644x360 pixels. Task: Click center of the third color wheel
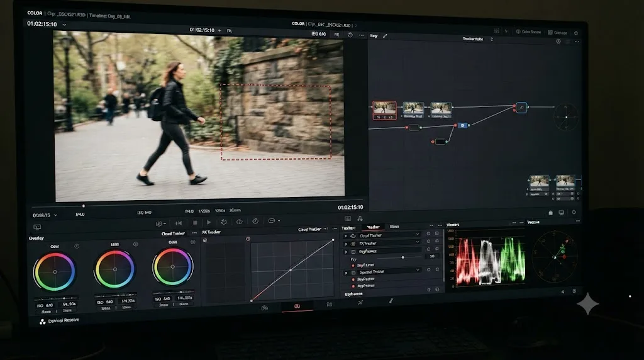click(172, 267)
